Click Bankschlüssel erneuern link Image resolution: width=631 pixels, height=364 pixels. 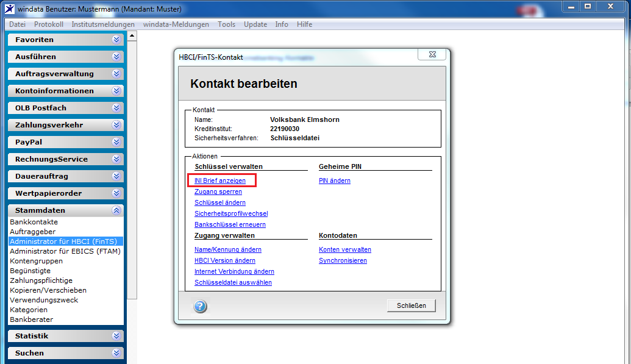pos(230,224)
